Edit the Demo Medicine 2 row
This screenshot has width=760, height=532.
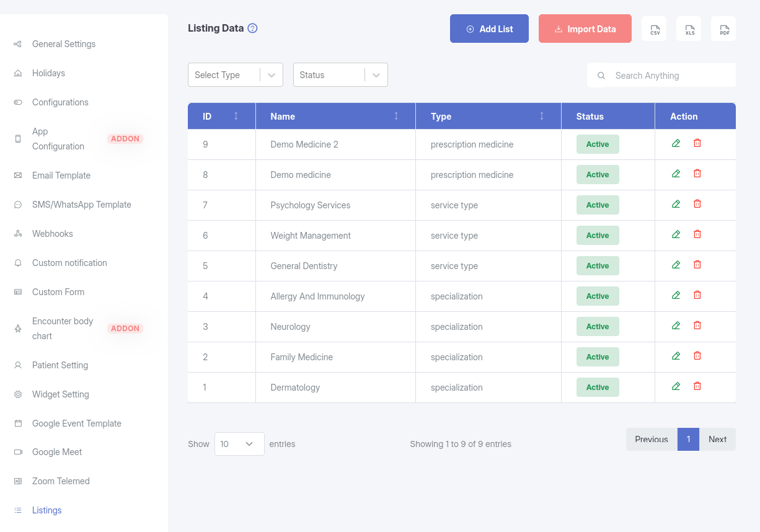click(x=676, y=143)
